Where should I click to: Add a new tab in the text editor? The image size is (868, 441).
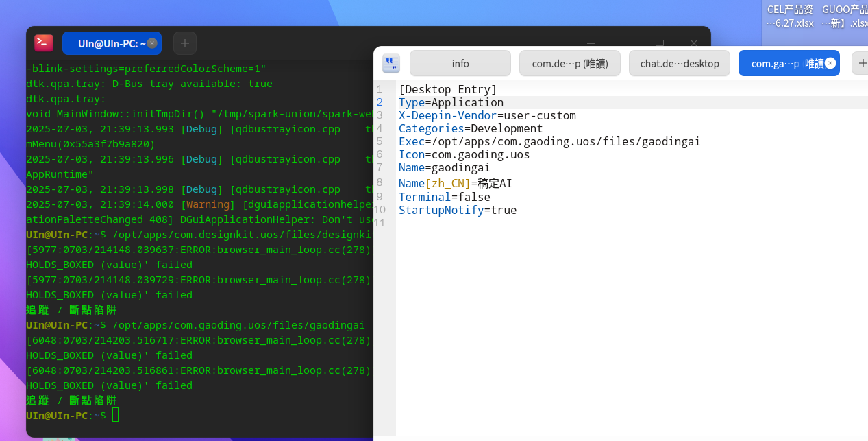click(x=861, y=63)
